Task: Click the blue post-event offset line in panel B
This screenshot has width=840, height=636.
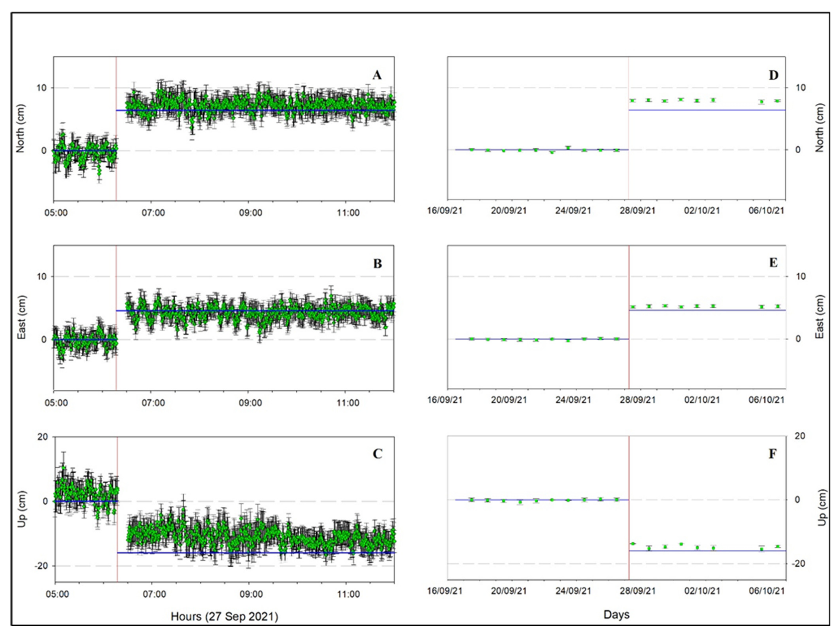Action: pos(255,311)
